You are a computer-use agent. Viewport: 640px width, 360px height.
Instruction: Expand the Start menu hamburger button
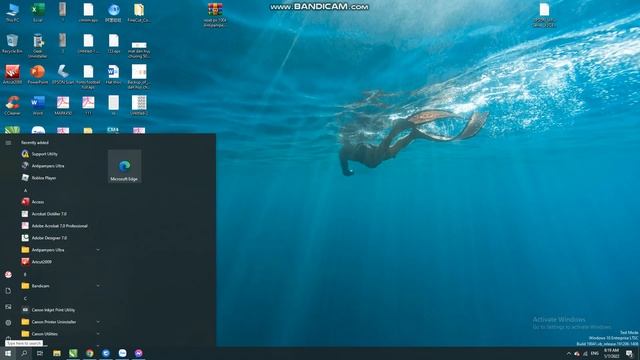click(x=8, y=142)
